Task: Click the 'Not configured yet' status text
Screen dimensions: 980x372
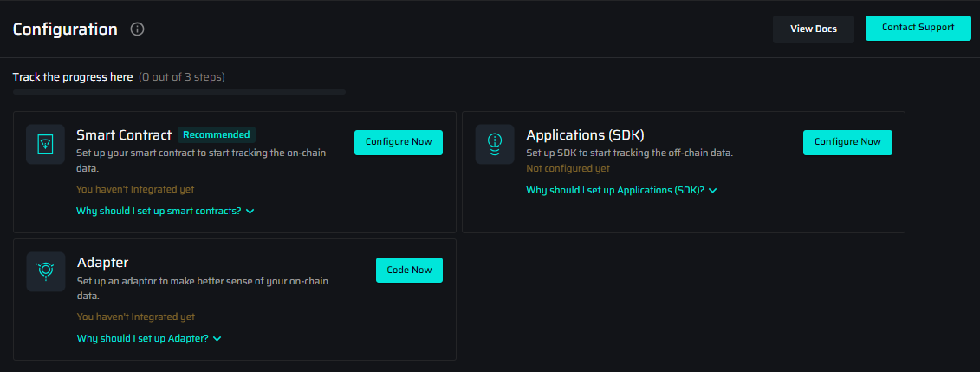Action: tap(568, 168)
